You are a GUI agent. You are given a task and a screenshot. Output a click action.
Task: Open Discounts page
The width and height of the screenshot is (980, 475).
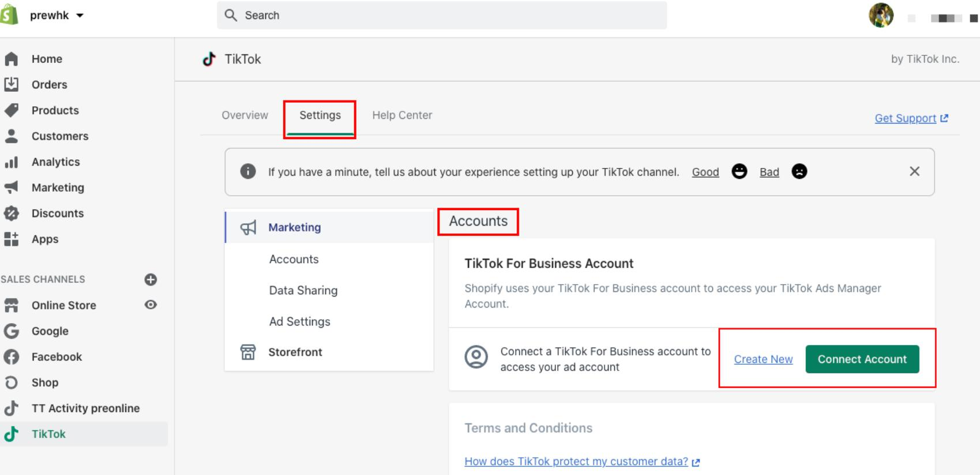click(57, 214)
